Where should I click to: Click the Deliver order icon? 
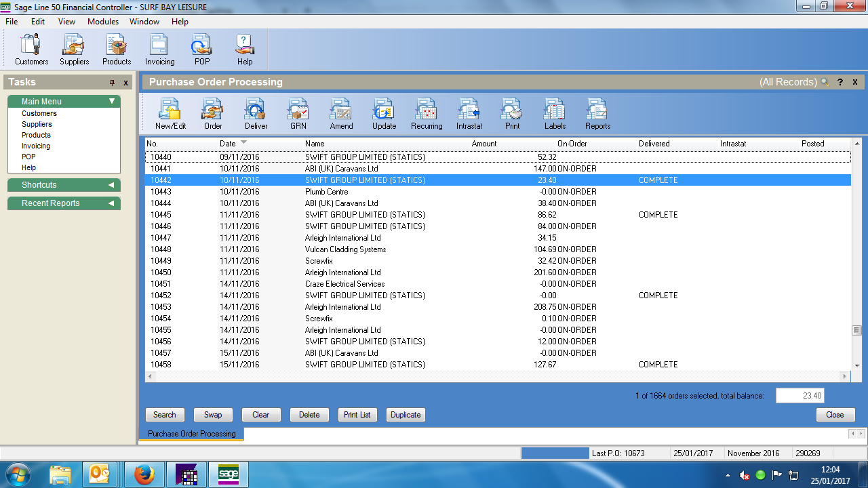pyautogui.click(x=256, y=113)
